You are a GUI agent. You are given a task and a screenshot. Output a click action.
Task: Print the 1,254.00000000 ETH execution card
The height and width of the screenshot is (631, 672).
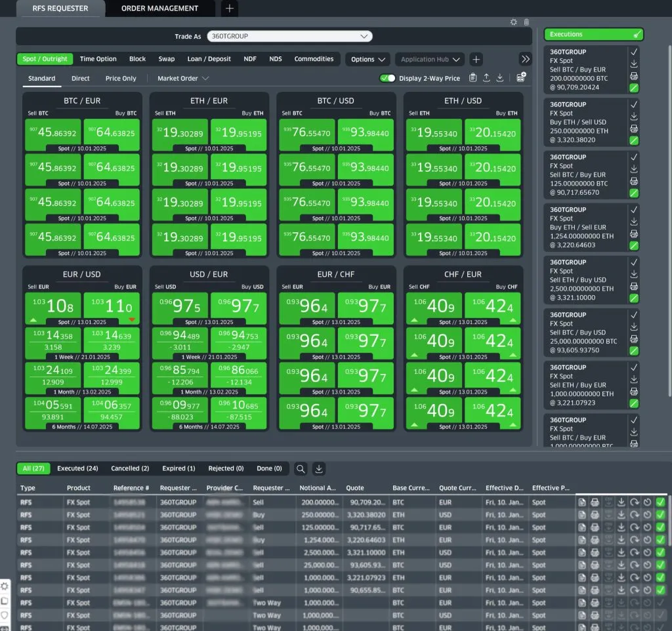[634, 234]
